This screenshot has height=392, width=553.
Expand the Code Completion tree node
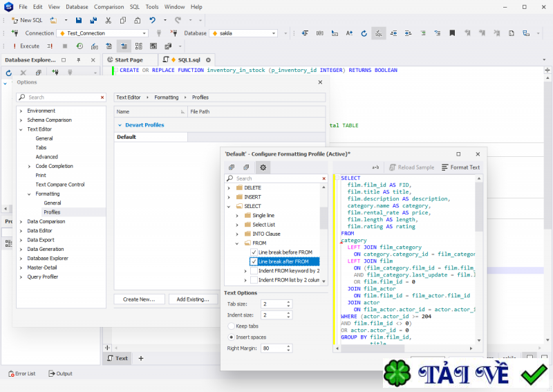pos(29,166)
